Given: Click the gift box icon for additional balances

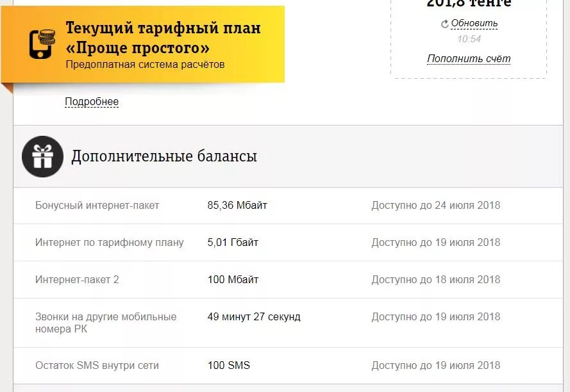Looking at the screenshot, I should click(x=42, y=156).
